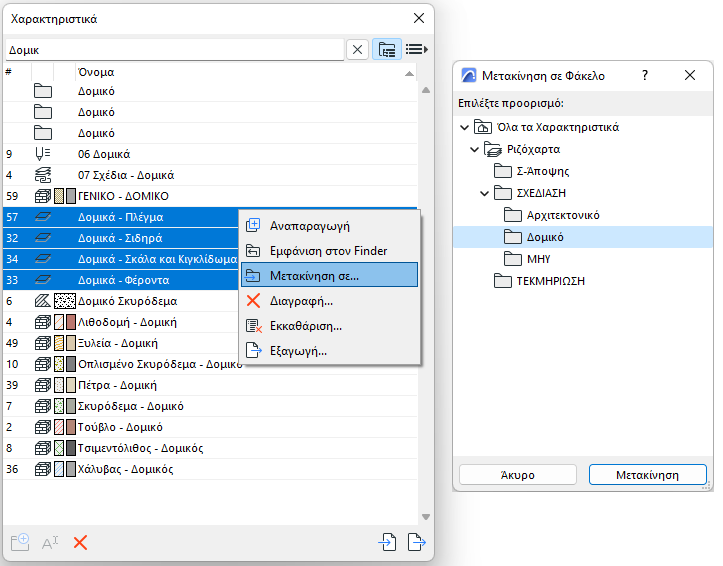723x566 pixels.
Task: Collapse the ΣΧΕΔΙΑΣΗ tree node
Action: tap(484, 193)
